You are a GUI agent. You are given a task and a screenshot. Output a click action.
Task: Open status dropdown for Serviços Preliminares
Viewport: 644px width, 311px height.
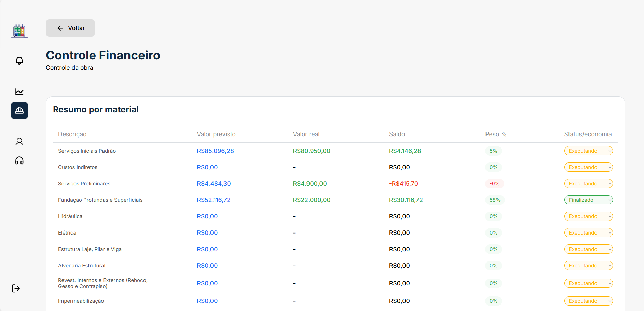pyautogui.click(x=588, y=184)
